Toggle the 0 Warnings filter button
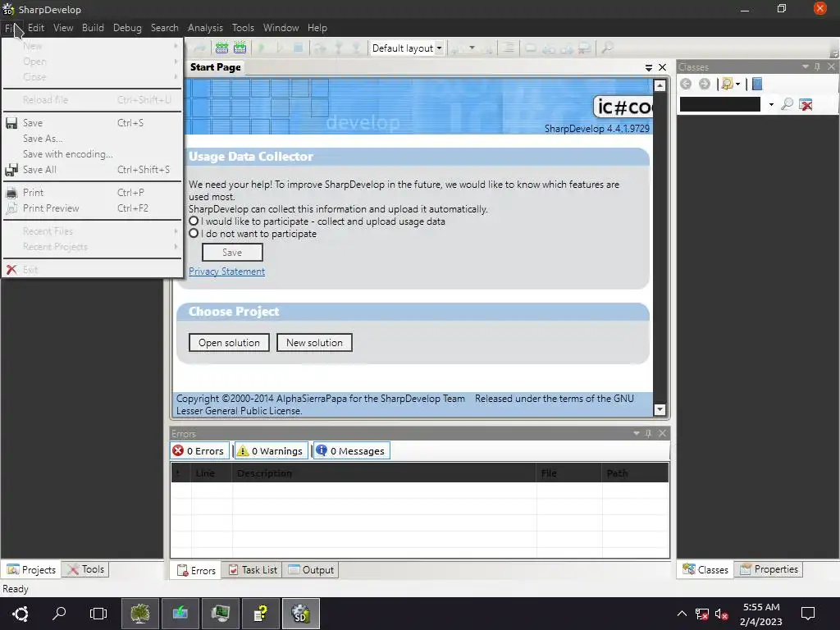 (x=271, y=450)
